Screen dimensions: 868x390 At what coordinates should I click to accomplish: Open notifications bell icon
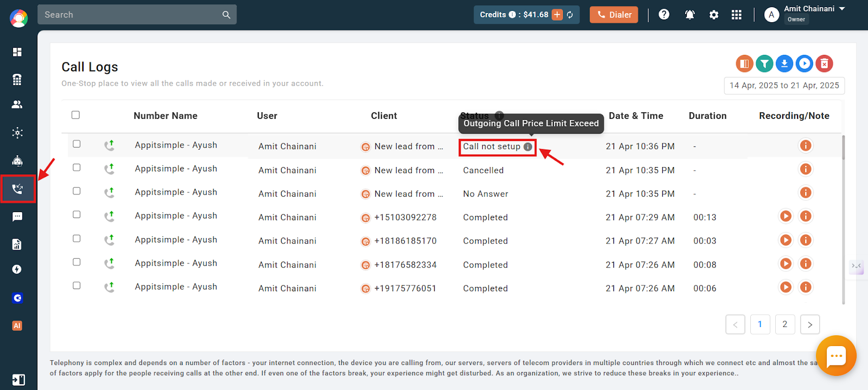(x=690, y=15)
